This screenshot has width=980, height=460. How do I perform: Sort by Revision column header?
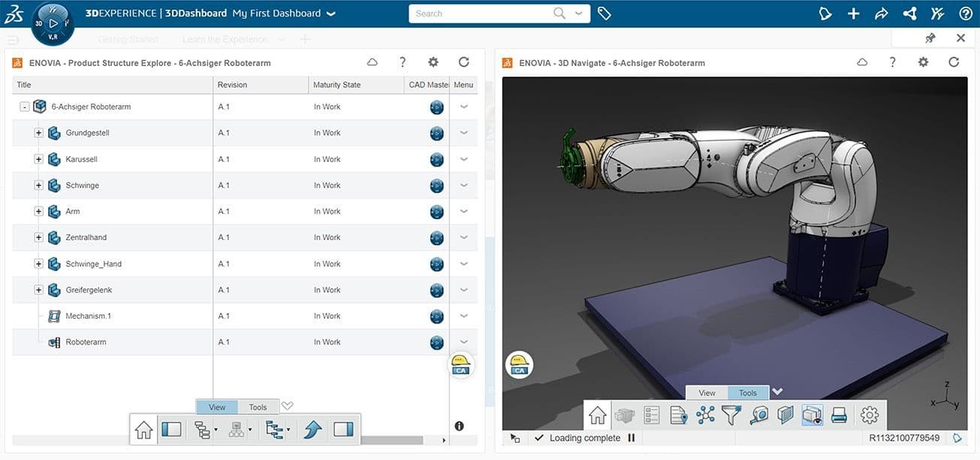261,85
